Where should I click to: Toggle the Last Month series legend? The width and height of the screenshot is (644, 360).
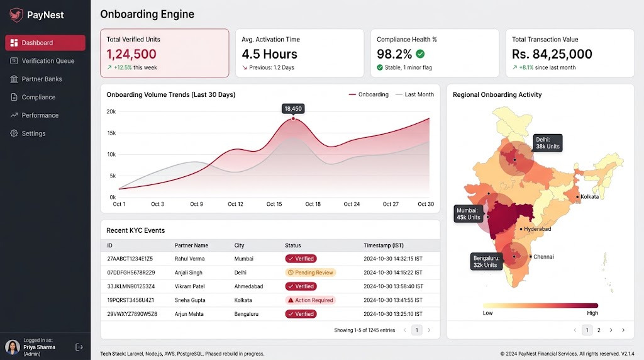click(x=414, y=94)
